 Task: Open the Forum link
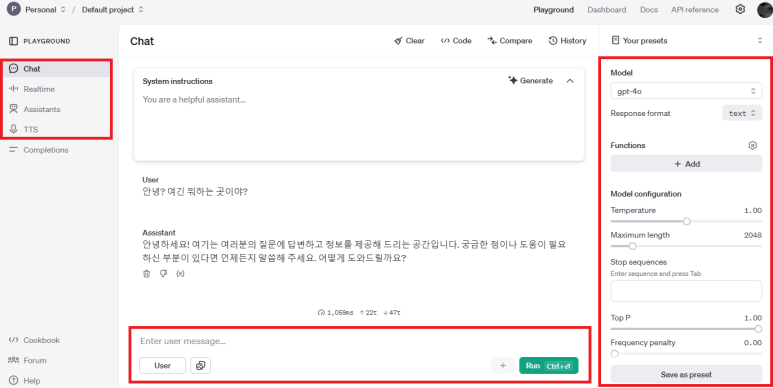tap(28, 360)
